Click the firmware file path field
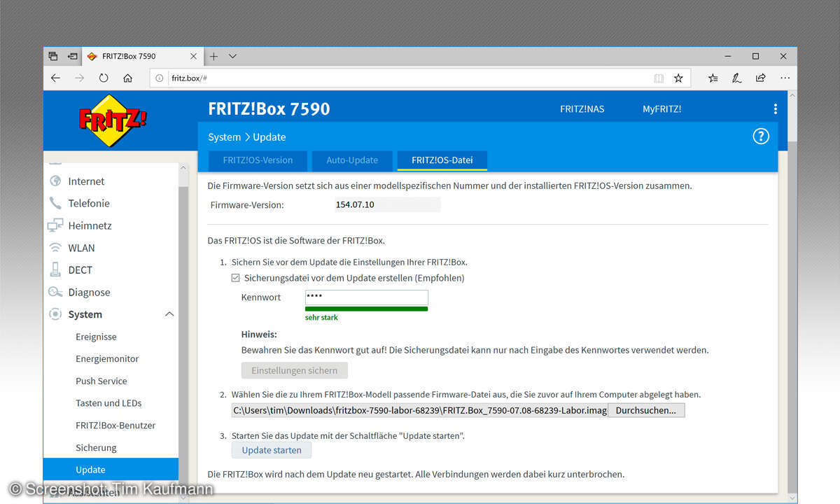 (419, 410)
